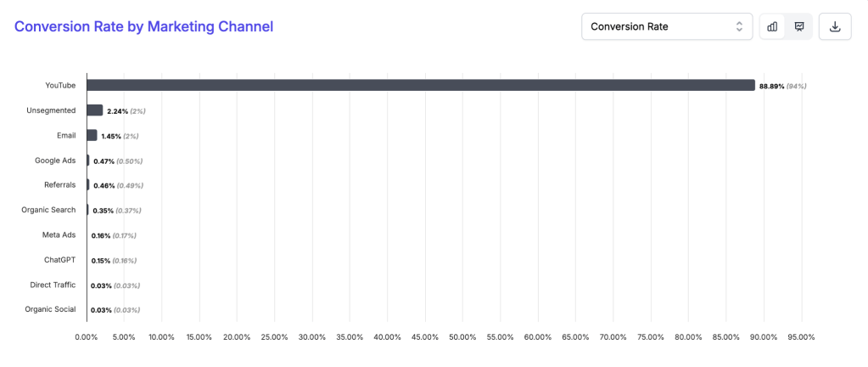868x367 pixels.
Task: Select the Direct Traffic label
Action: click(53, 285)
